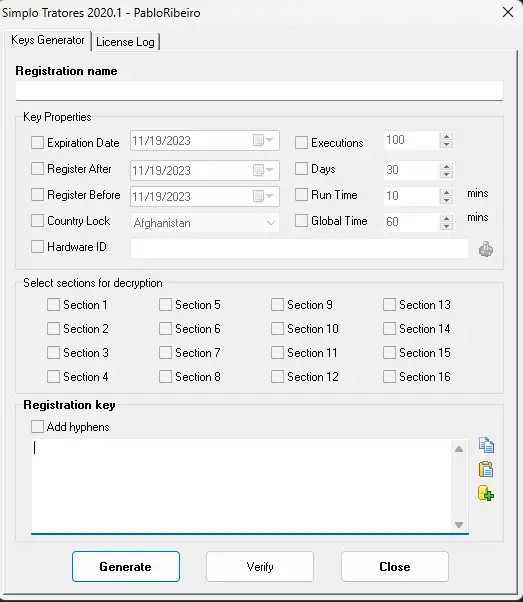Screen dimensions: 523x602
Task: Check the Global Time checkbox
Action: [x=301, y=221]
